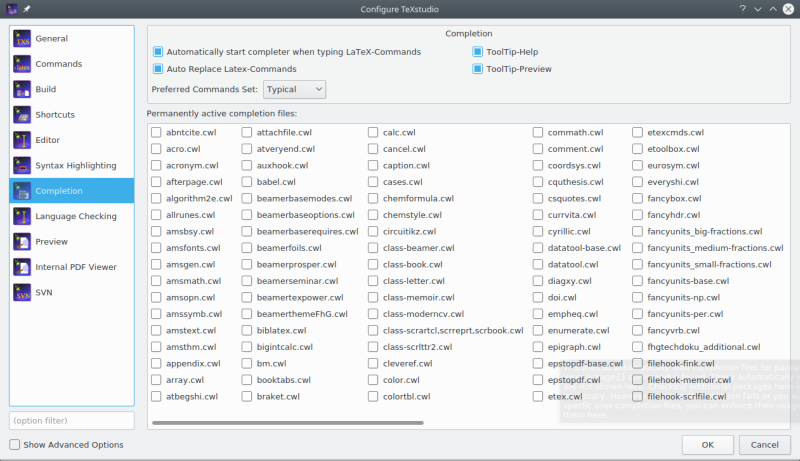The width and height of the screenshot is (800, 461).
Task: Check fancyhdr.cwl completion file
Action: click(637, 215)
